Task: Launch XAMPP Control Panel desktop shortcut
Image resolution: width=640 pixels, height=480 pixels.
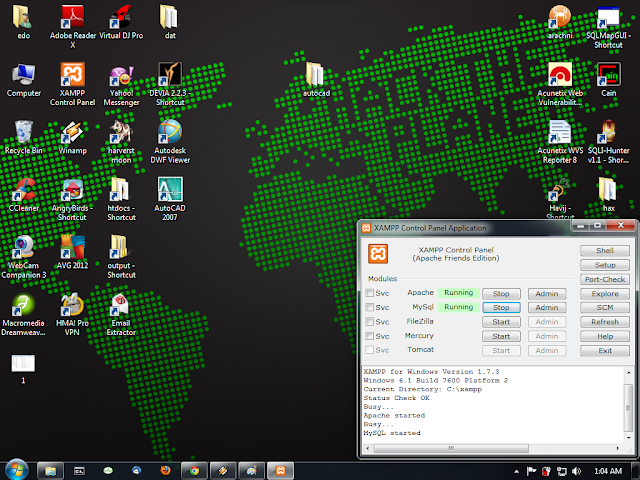Action: [x=73, y=84]
